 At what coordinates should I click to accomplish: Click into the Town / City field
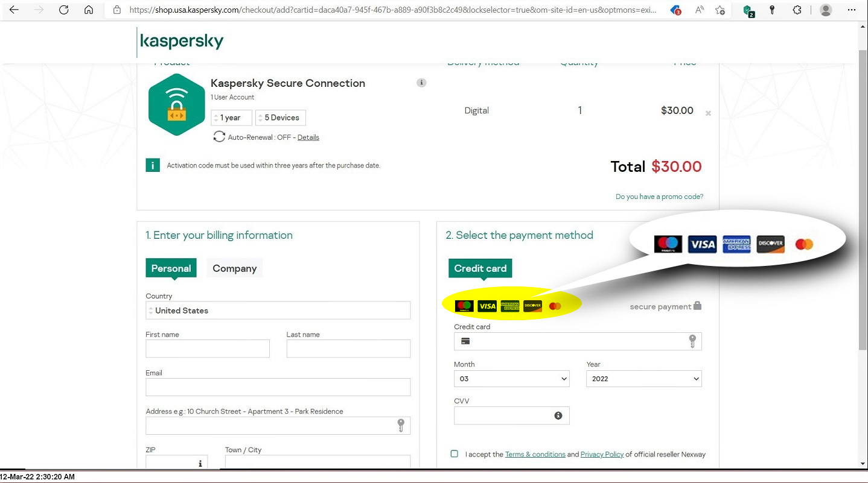tap(318, 462)
